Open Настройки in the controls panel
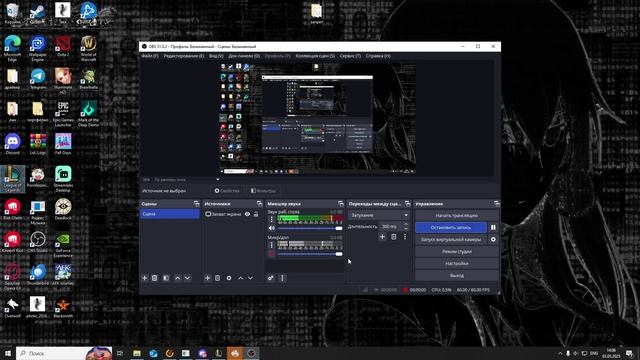 point(457,264)
